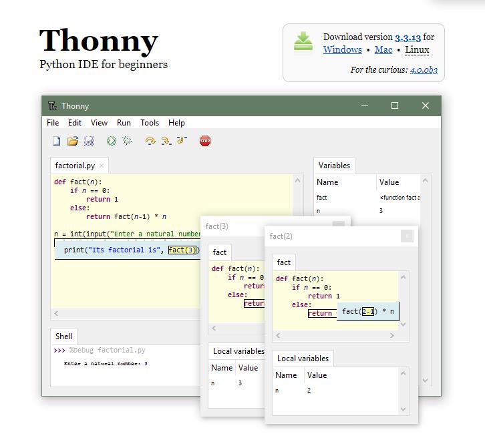Stop execution with the red STOP icon
The height and width of the screenshot is (448, 485).
(x=205, y=141)
